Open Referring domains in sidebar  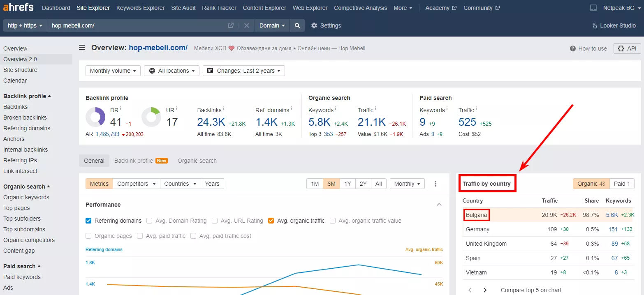27,128
